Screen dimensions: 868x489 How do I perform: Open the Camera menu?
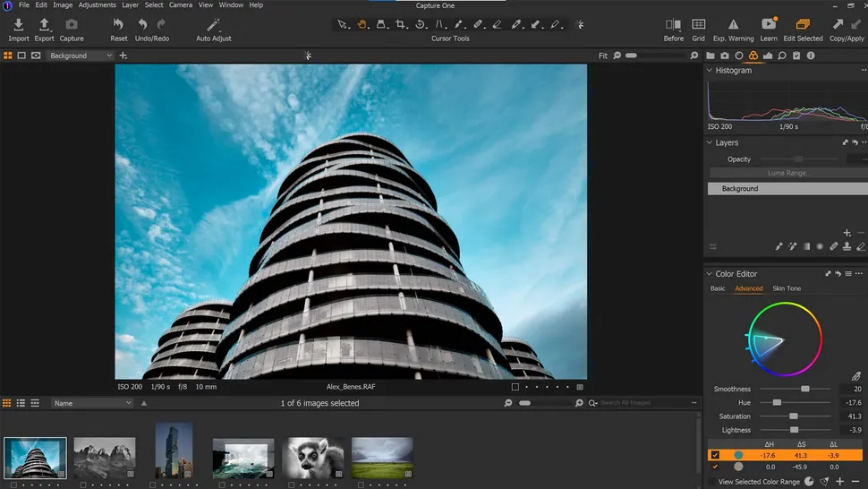pos(181,5)
